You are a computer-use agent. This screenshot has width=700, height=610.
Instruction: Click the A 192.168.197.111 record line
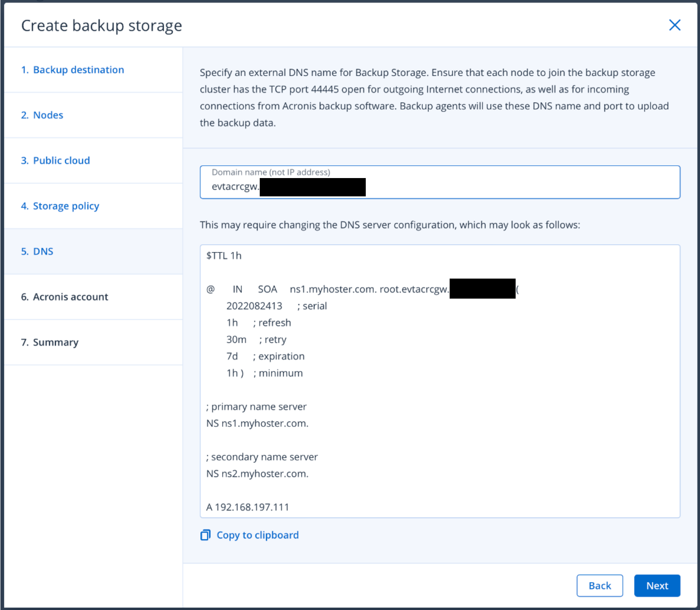point(248,507)
